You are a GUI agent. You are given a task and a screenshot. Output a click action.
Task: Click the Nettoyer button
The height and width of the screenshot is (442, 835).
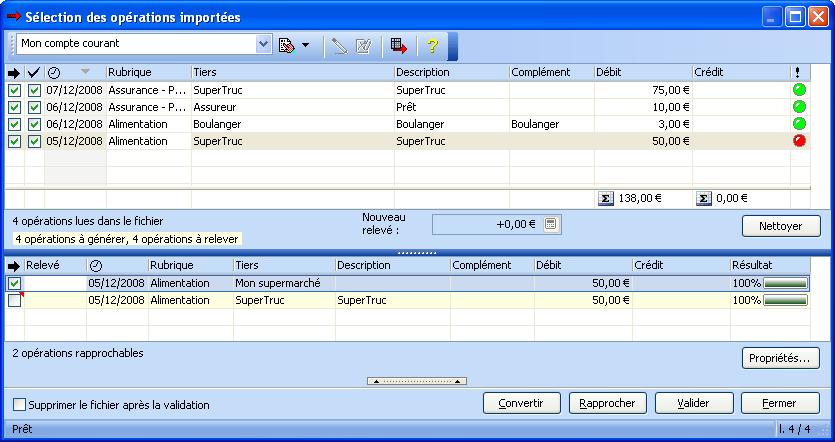(780, 226)
